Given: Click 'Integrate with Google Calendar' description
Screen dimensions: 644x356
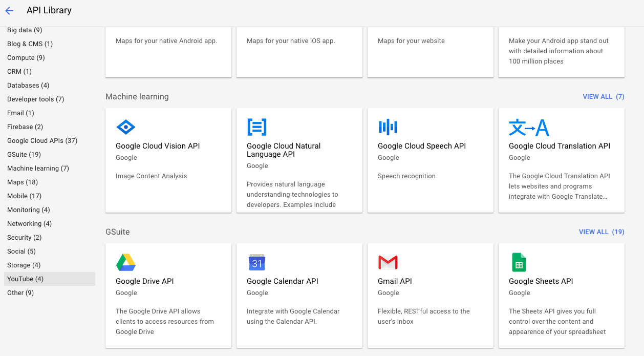Looking at the screenshot, I should tap(293, 317).
